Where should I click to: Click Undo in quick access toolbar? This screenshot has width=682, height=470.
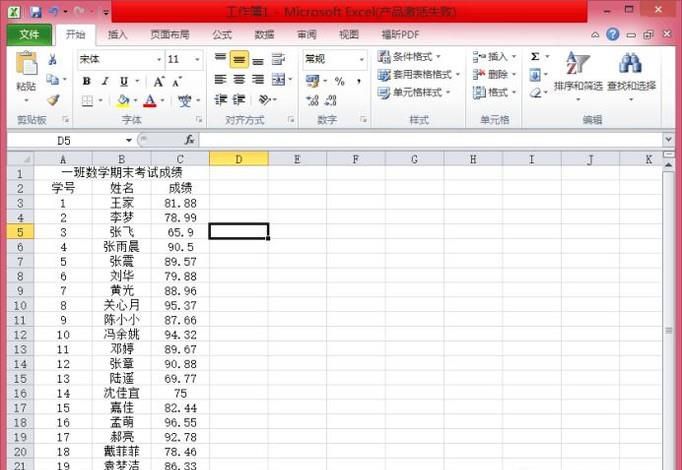point(53,12)
